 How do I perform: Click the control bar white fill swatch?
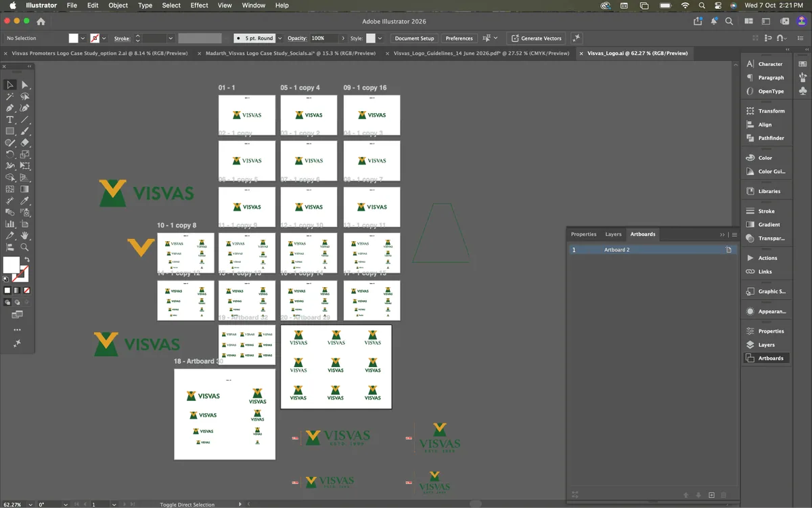coord(73,39)
